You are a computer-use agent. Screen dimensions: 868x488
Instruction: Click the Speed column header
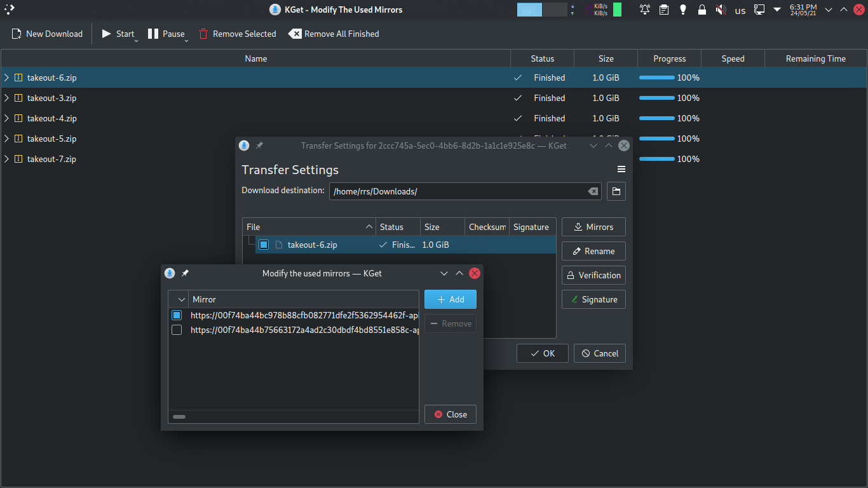733,58
